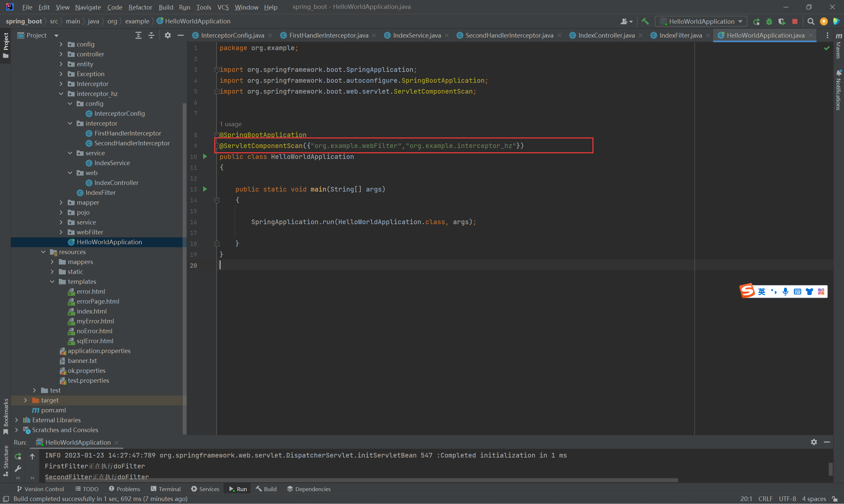Click Collapse All icon in Project panel
844x504 pixels.
coord(151,35)
